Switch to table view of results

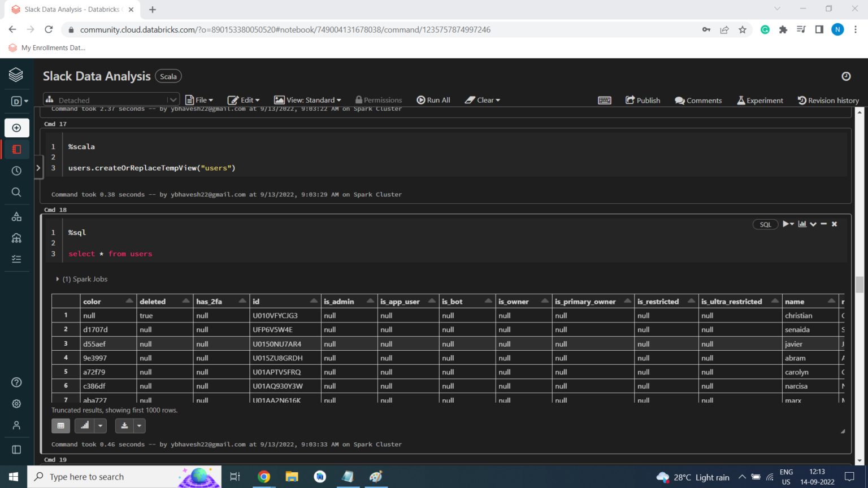click(x=60, y=425)
